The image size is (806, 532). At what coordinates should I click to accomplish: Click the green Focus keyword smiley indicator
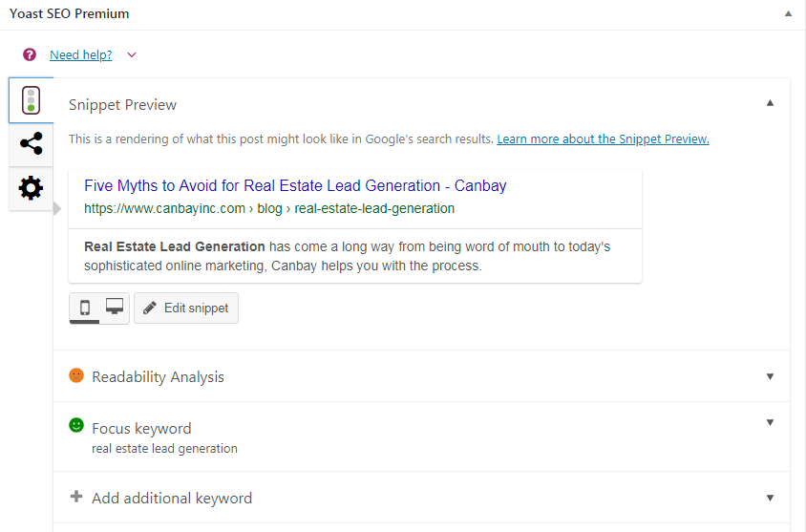click(76, 425)
